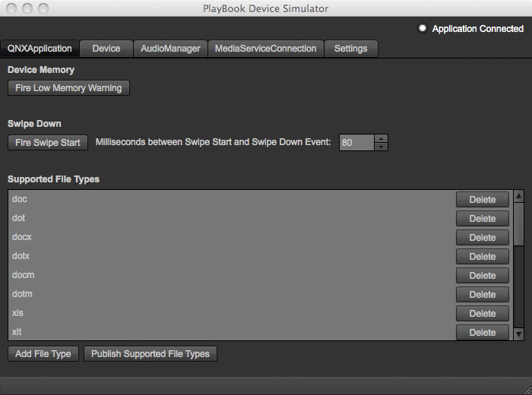
Task: Click the file list scrollbar down arrow
Action: [x=518, y=334]
